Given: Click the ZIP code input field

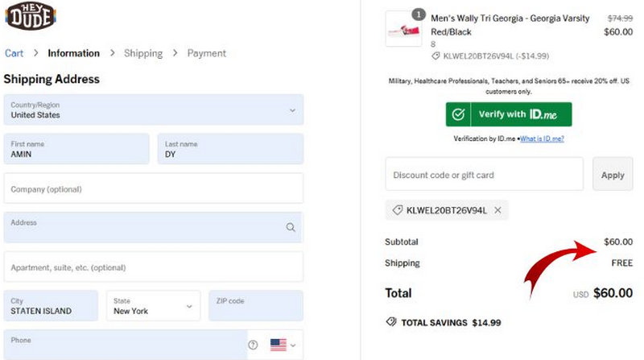Looking at the screenshot, I should pos(255,306).
